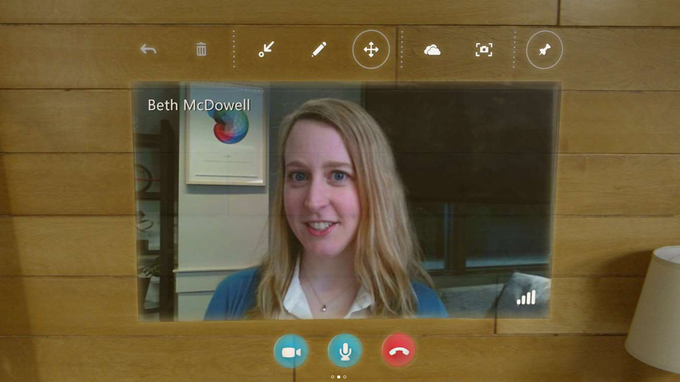Select the pencil drawing tool
This screenshot has width=680, height=382.
(x=319, y=49)
